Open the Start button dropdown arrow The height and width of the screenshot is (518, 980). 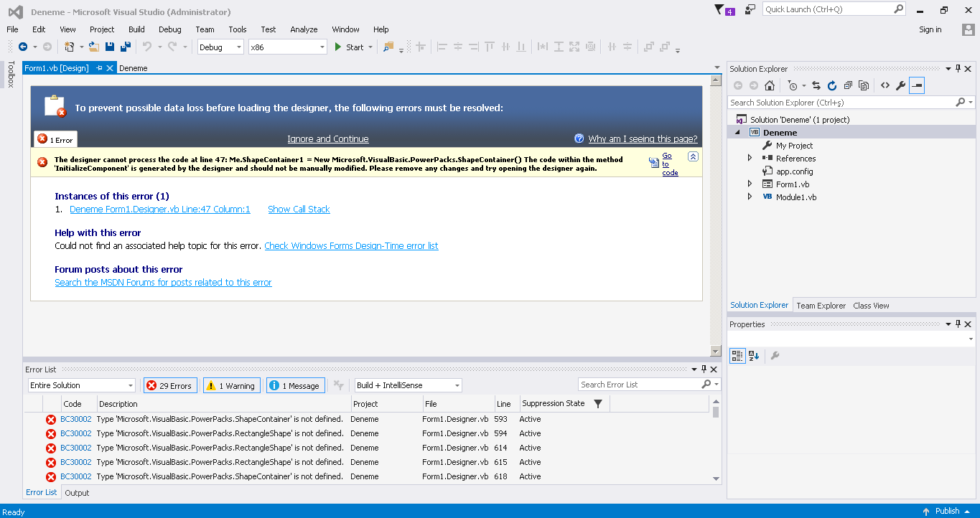coord(370,47)
